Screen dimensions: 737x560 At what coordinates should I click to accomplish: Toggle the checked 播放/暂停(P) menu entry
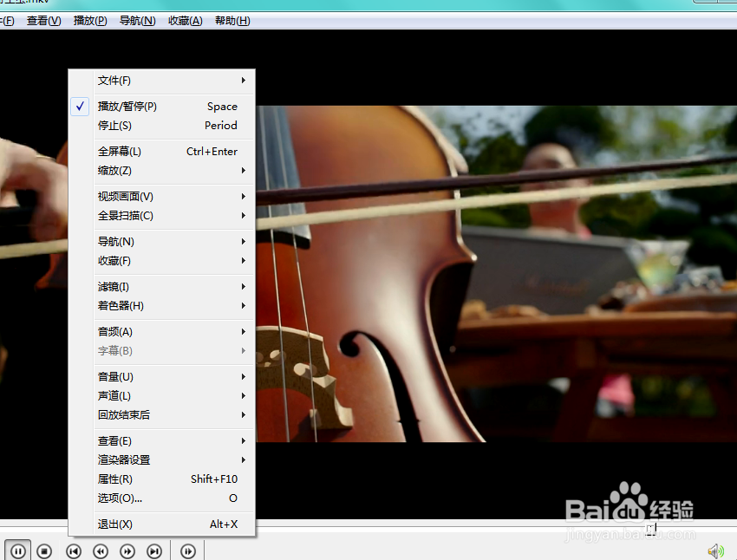coord(162,107)
